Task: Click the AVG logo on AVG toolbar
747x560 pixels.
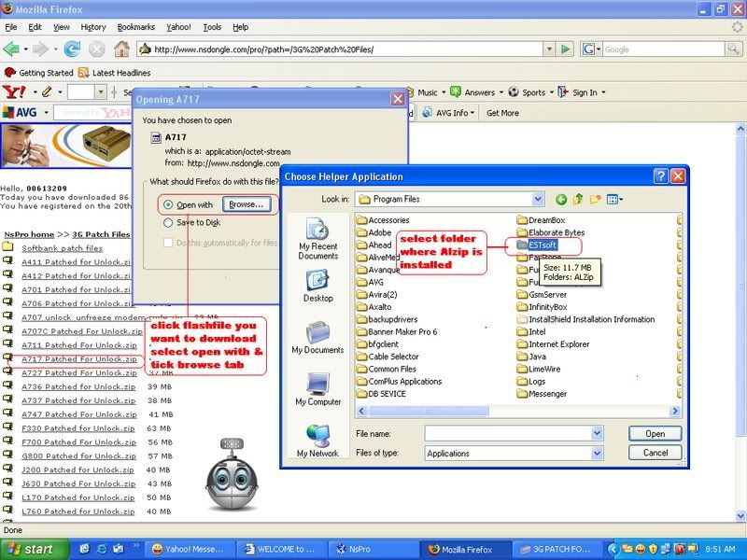Action: pyautogui.click(x=20, y=112)
